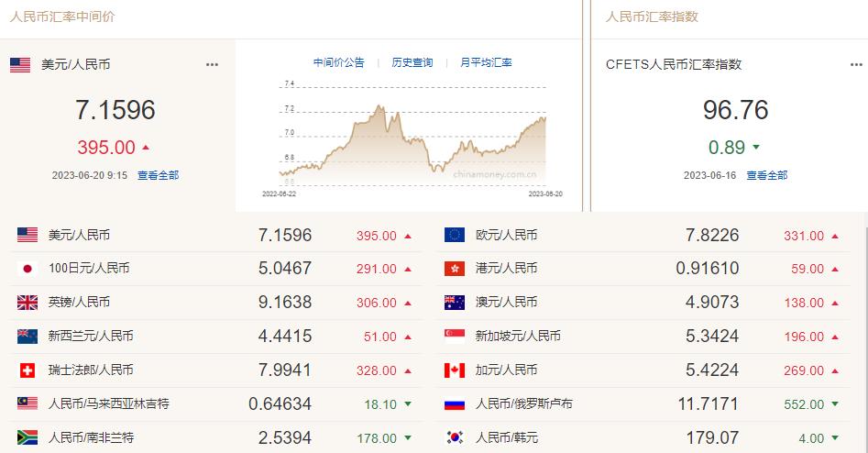Click the South Korea flag icon
Viewport: 868px width, 453px height.
[454, 438]
